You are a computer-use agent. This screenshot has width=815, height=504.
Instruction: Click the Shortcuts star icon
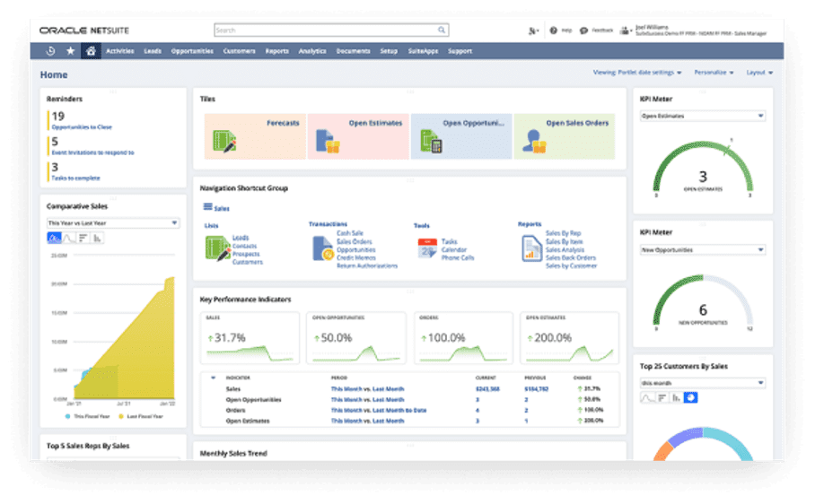click(x=70, y=51)
